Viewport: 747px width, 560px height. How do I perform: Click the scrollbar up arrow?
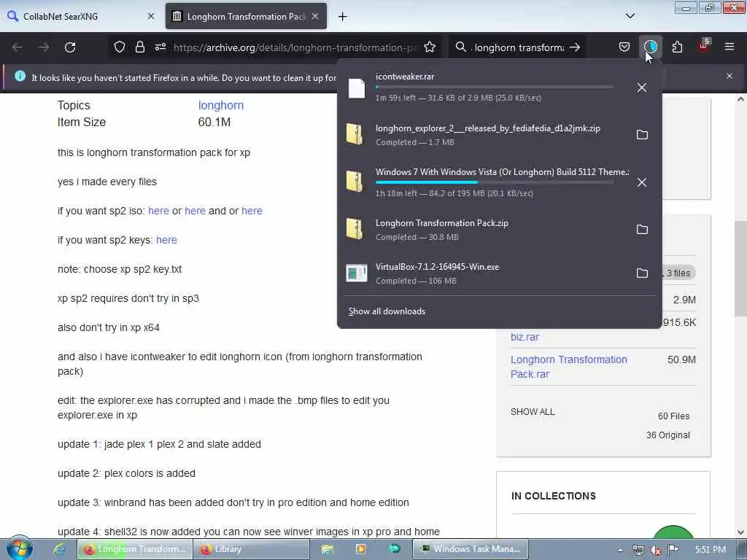click(740, 99)
